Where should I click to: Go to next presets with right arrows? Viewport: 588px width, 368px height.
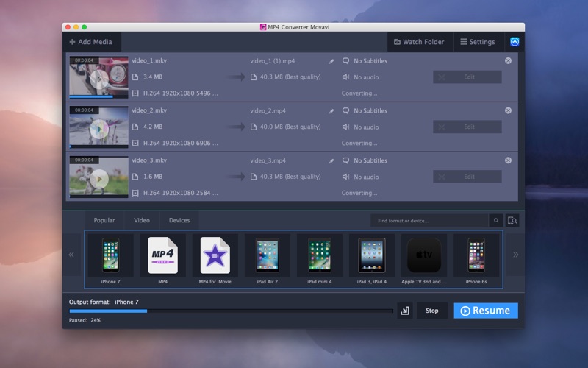(x=516, y=255)
